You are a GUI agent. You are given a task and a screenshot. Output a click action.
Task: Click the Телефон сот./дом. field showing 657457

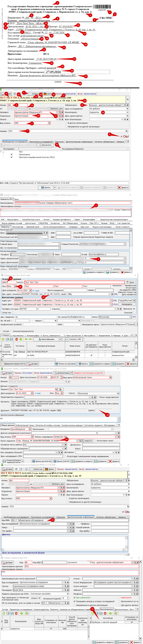click(28, 309)
